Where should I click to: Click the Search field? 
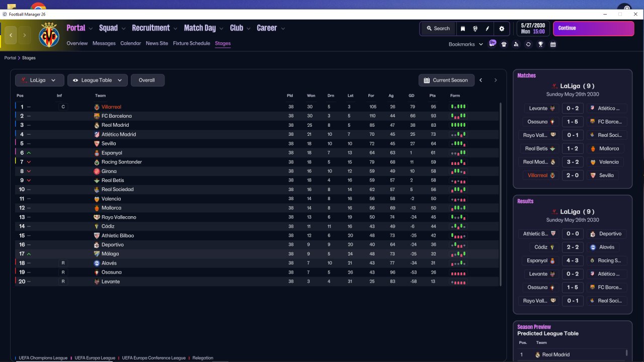(x=438, y=29)
